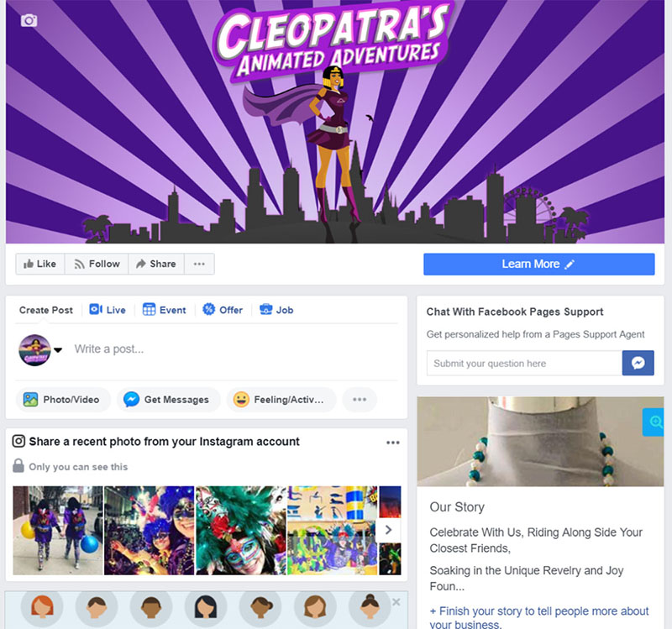Choose the Offer post type
Viewport: 672px width, 629px height.
(223, 310)
